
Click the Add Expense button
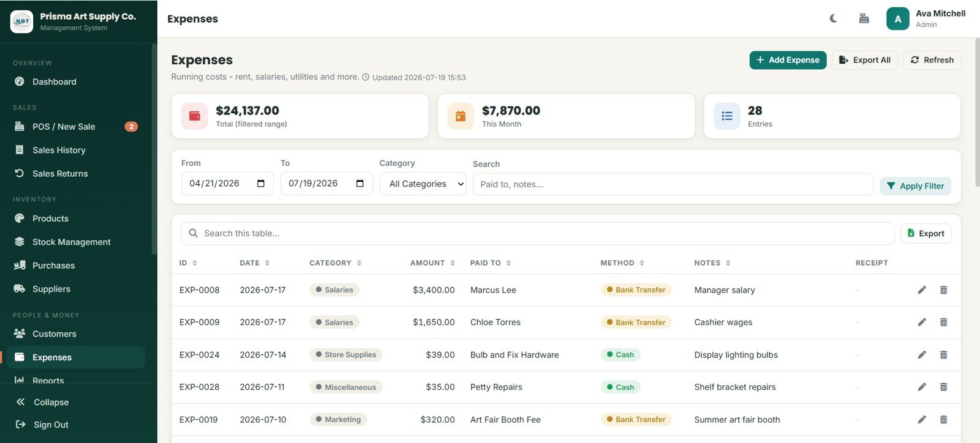tap(788, 60)
